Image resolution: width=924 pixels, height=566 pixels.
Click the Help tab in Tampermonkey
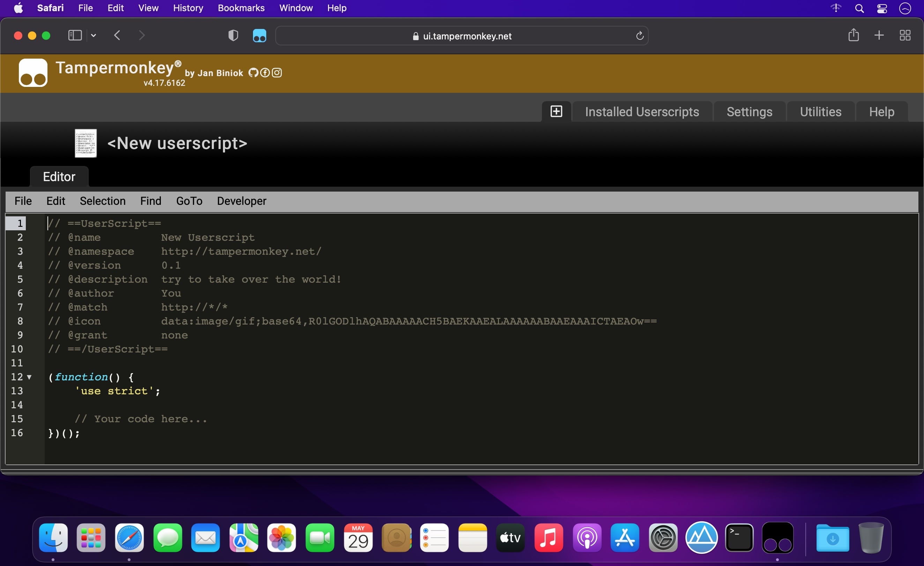tap(881, 111)
